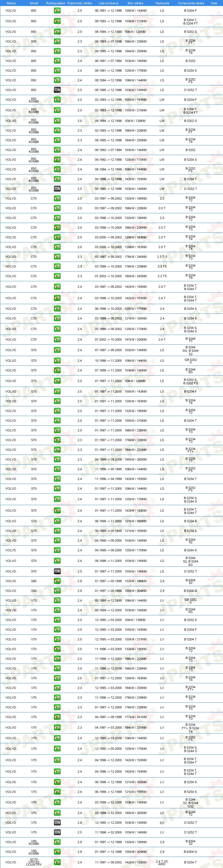Click the '04.1997 -> 09.1998' production years cell
The height and width of the screenshot is (868, 223).
tap(108, 717)
